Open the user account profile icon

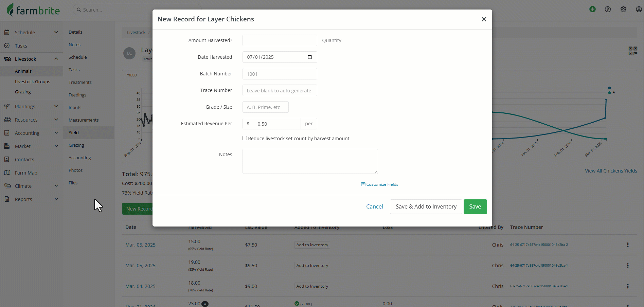(639, 10)
